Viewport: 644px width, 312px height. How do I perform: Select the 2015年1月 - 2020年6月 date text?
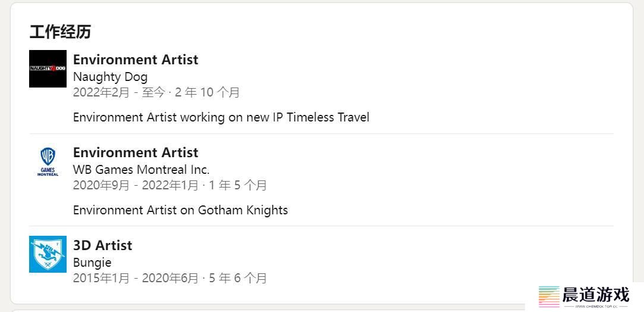[136, 278]
